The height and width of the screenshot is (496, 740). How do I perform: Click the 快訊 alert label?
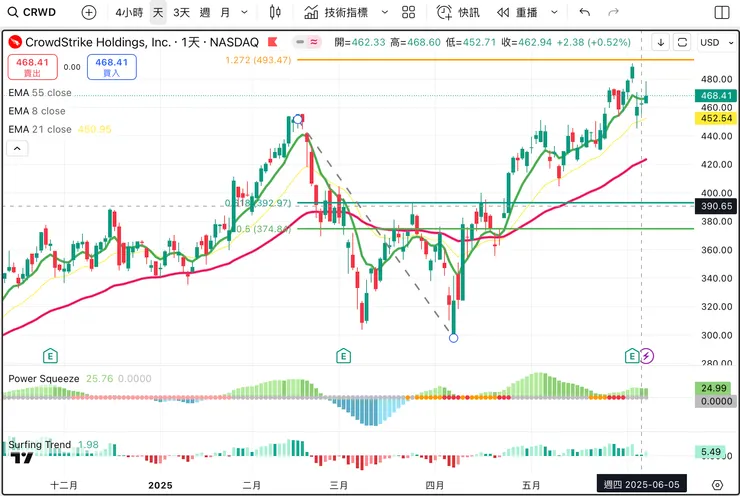(x=469, y=12)
